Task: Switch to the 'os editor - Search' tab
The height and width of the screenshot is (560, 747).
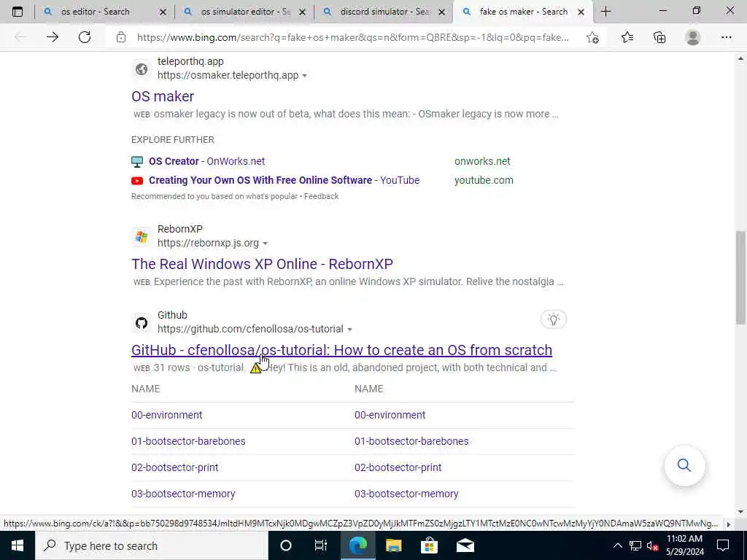Action: [x=96, y=12]
